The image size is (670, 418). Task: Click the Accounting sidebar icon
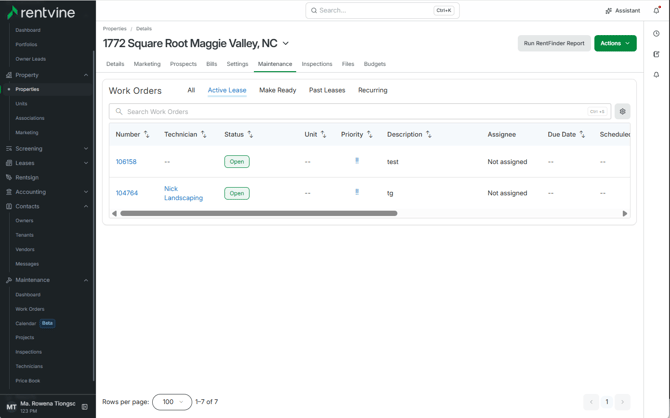pos(9,192)
